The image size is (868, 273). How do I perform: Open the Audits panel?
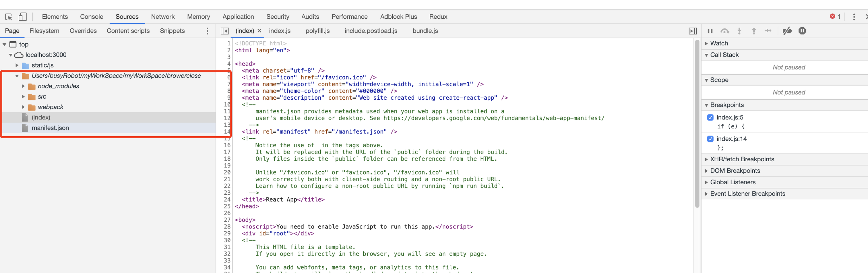point(310,17)
